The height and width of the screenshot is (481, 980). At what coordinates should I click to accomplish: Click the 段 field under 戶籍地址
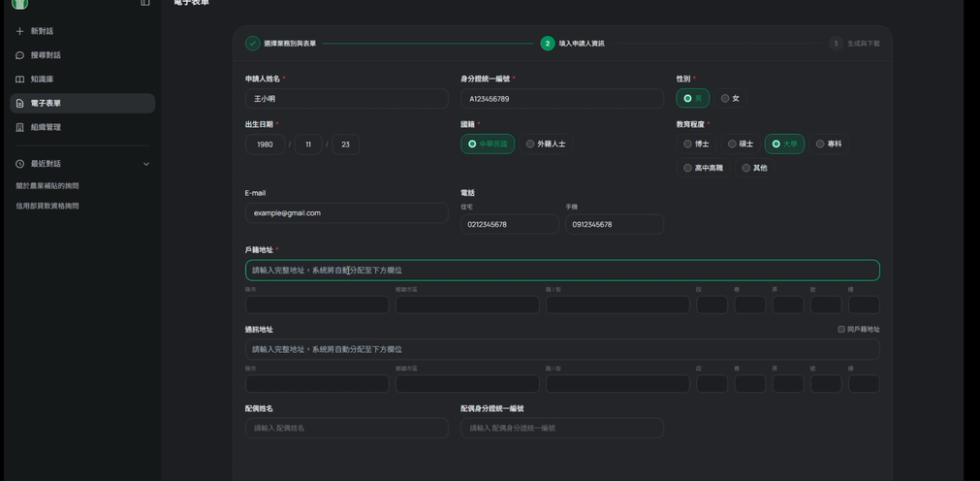click(711, 305)
